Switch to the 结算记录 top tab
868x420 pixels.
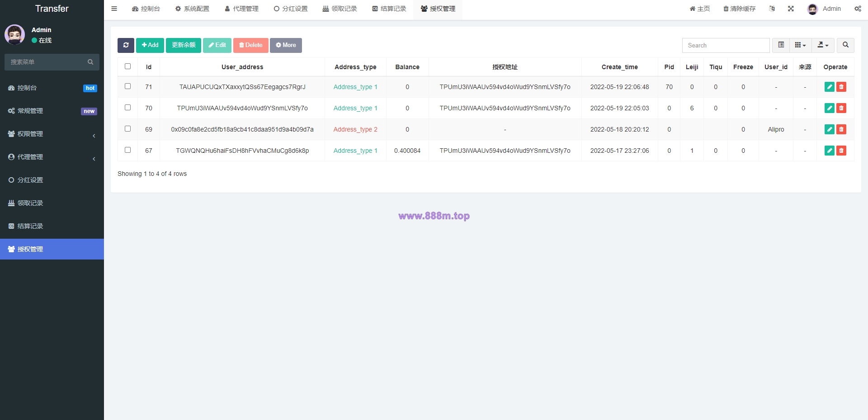coord(389,9)
